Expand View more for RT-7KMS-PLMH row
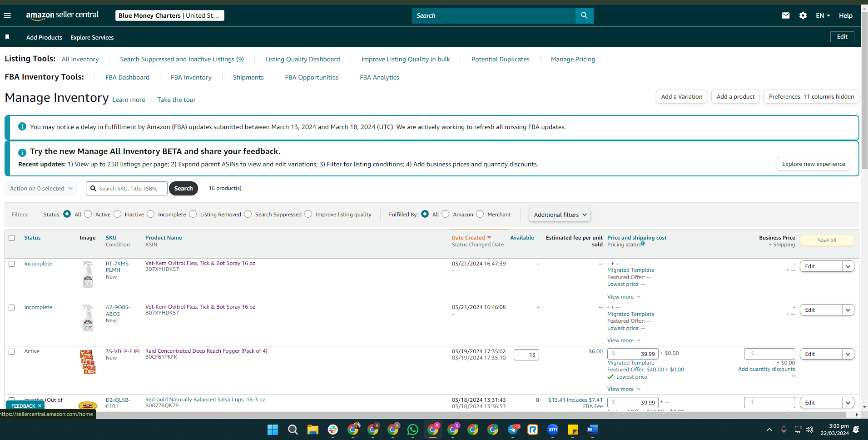868x440 pixels. [624, 297]
